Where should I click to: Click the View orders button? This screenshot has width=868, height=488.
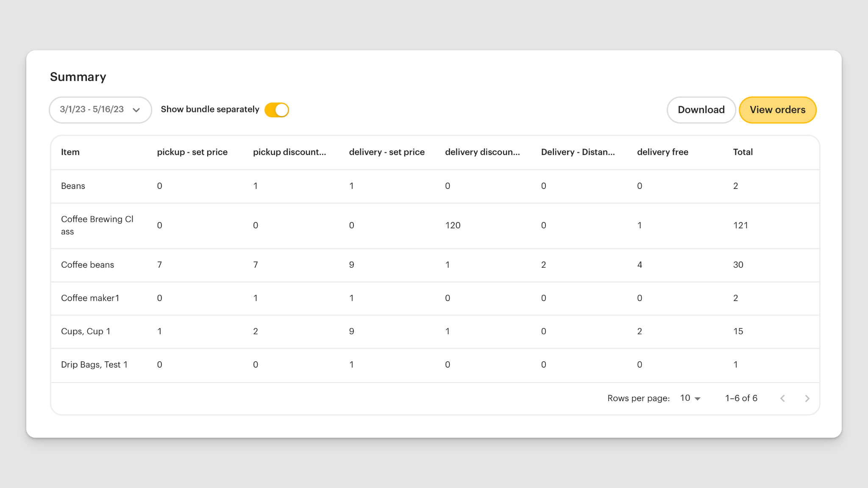[778, 110]
